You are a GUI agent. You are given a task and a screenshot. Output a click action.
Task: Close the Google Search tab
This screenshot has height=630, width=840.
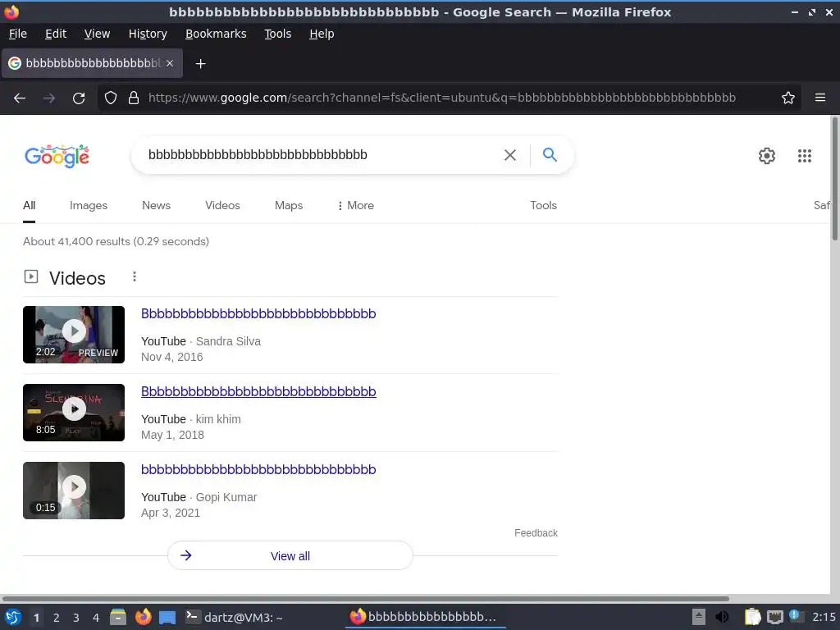169,63
